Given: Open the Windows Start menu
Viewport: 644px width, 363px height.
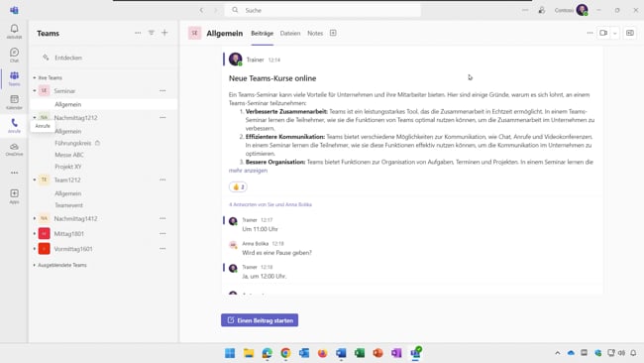Looking at the screenshot, I should pos(230,353).
